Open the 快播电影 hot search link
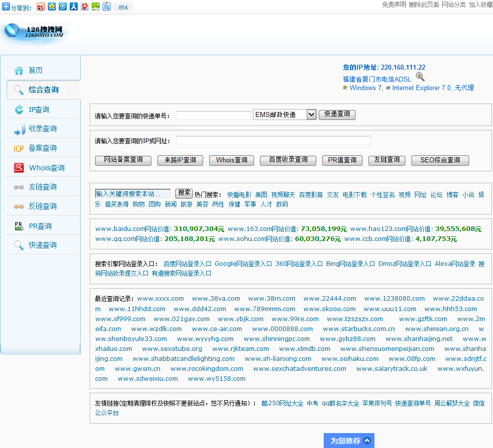493x448 pixels. pyautogui.click(x=239, y=195)
